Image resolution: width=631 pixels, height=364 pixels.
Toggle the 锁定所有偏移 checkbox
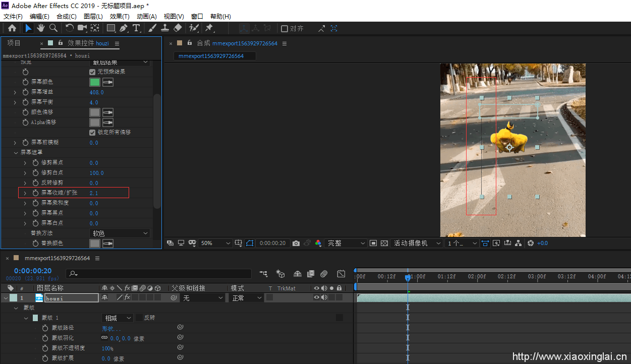point(92,133)
